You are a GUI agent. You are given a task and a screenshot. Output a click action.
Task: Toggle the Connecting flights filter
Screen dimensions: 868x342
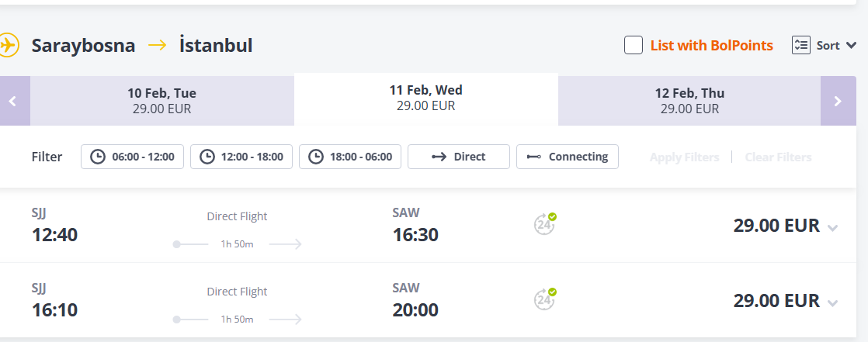click(x=567, y=157)
